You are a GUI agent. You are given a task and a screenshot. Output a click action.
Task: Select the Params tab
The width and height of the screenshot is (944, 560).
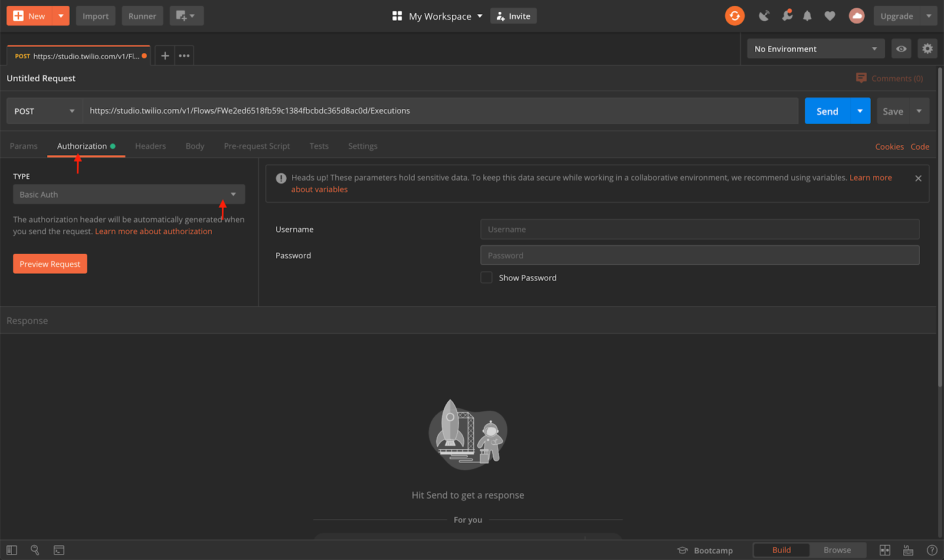click(x=24, y=146)
